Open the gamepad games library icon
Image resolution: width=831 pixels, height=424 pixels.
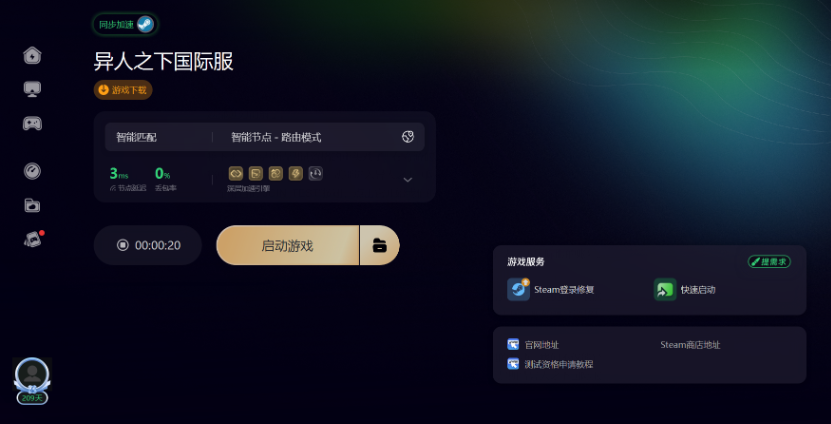(32, 123)
